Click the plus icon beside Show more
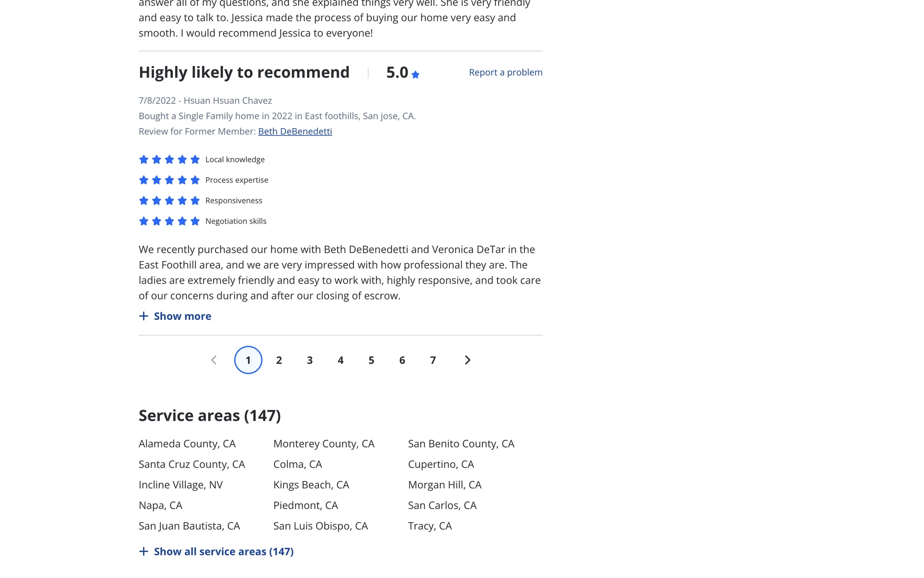 click(x=143, y=316)
